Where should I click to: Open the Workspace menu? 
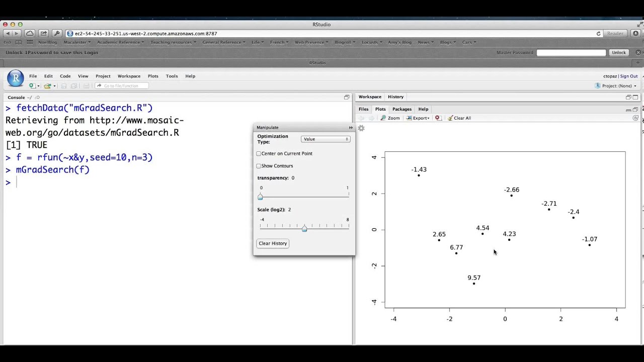click(129, 76)
